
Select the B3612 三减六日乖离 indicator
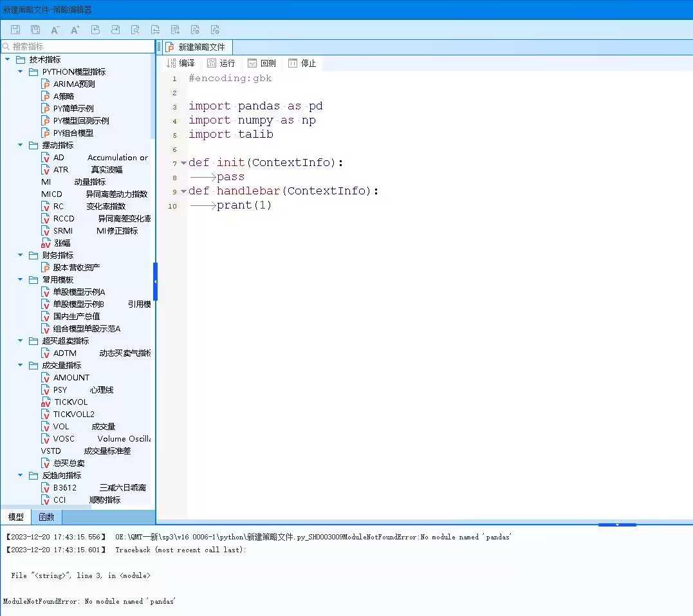94,488
